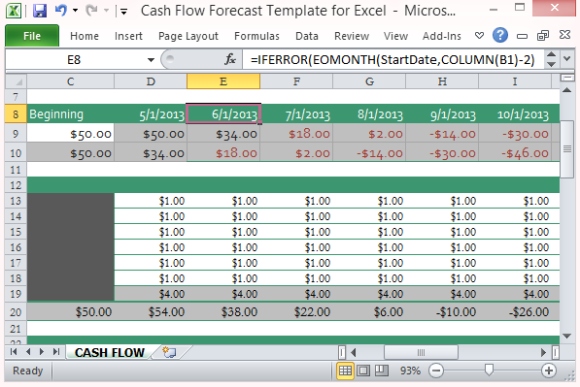Click into the formula bar text

pyautogui.click(x=393, y=59)
